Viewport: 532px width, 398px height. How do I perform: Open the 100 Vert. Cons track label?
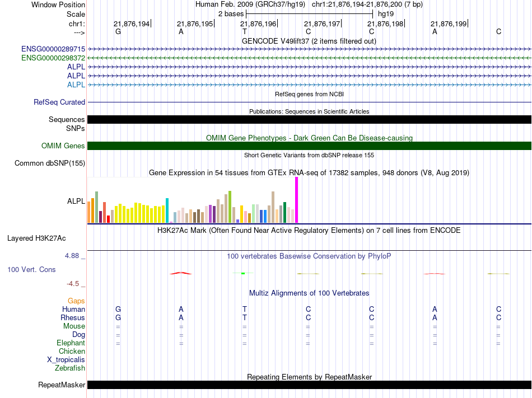[31, 269]
